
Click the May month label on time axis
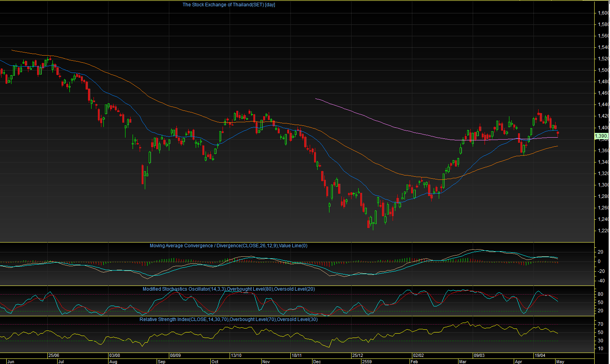click(560, 362)
